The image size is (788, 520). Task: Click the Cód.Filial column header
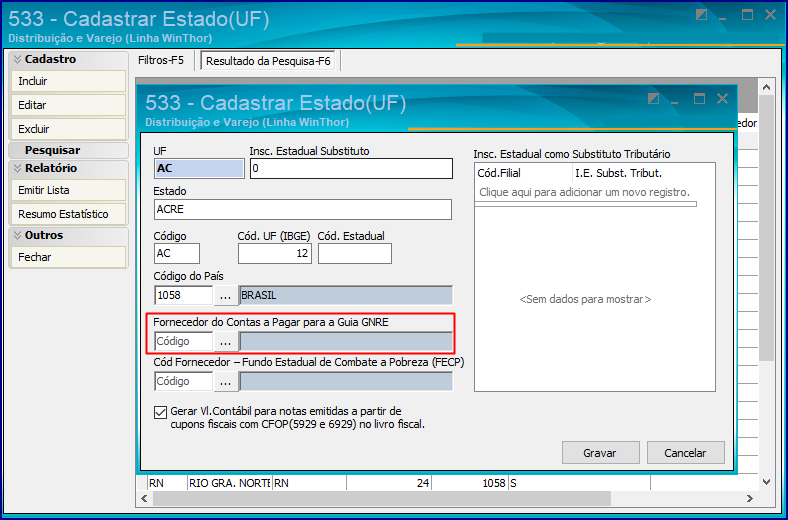[x=523, y=173]
